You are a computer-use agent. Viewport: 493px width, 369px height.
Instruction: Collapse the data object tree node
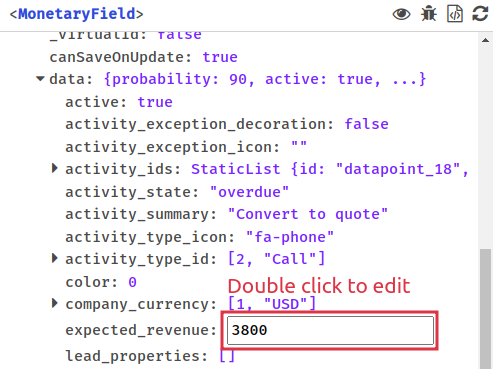point(40,79)
